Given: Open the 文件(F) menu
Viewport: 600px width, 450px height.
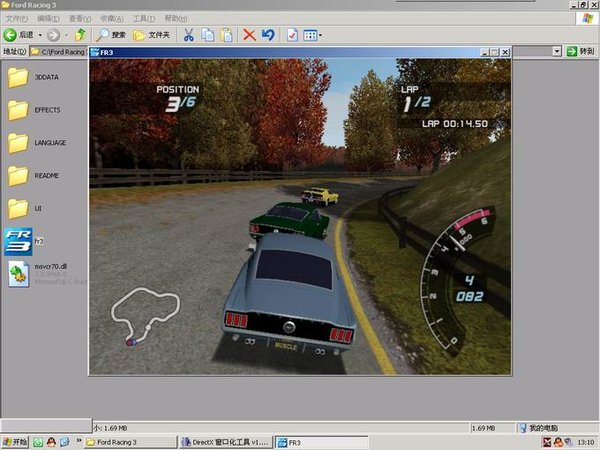Looking at the screenshot, I should (x=17, y=18).
